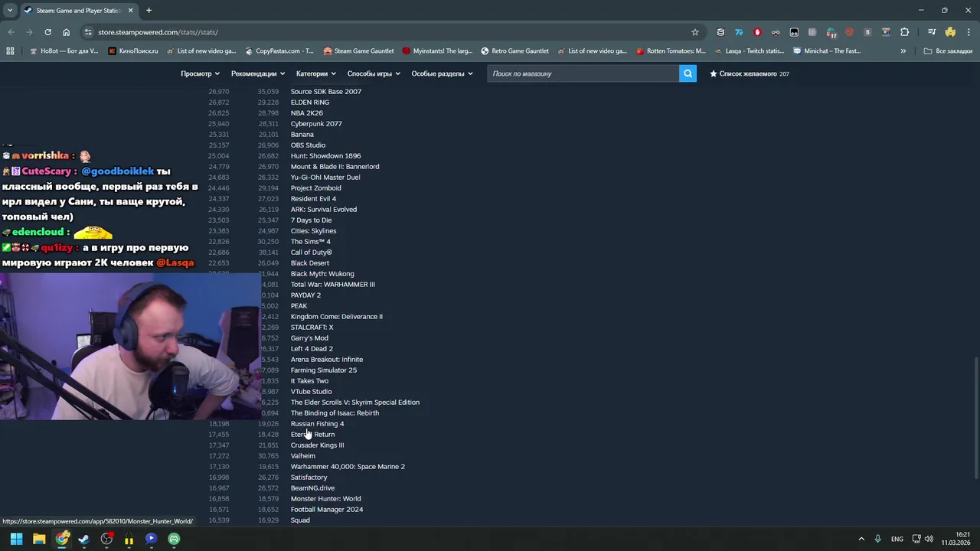Open the Steam Game Gauntlet bookmark
Viewport: 980px width, 551px height.
(x=358, y=51)
